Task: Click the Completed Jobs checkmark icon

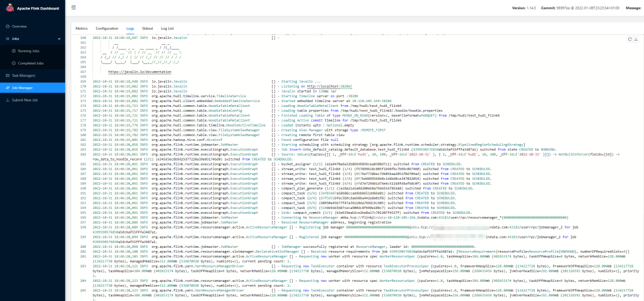Action: [x=13, y=63]
